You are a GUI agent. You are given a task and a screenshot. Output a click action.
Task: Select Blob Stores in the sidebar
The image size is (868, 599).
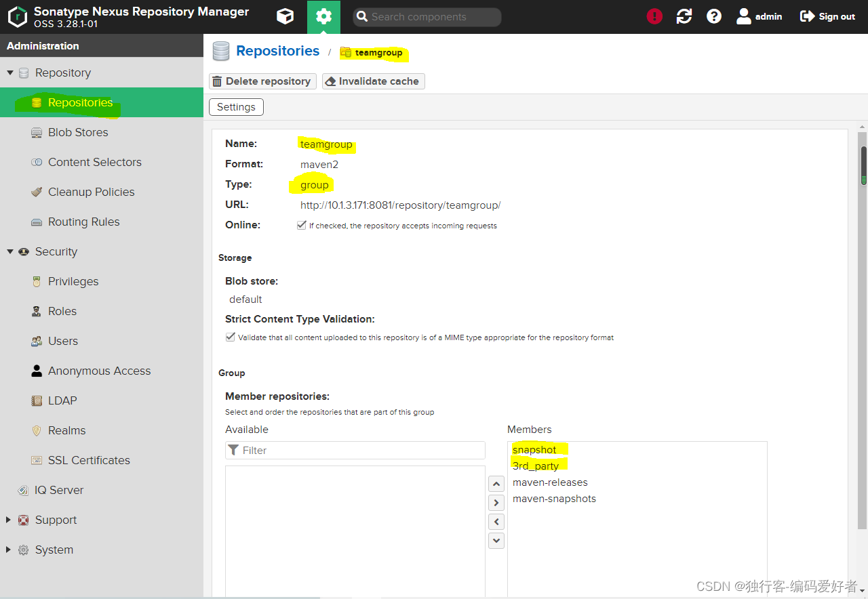coord(77,132)
